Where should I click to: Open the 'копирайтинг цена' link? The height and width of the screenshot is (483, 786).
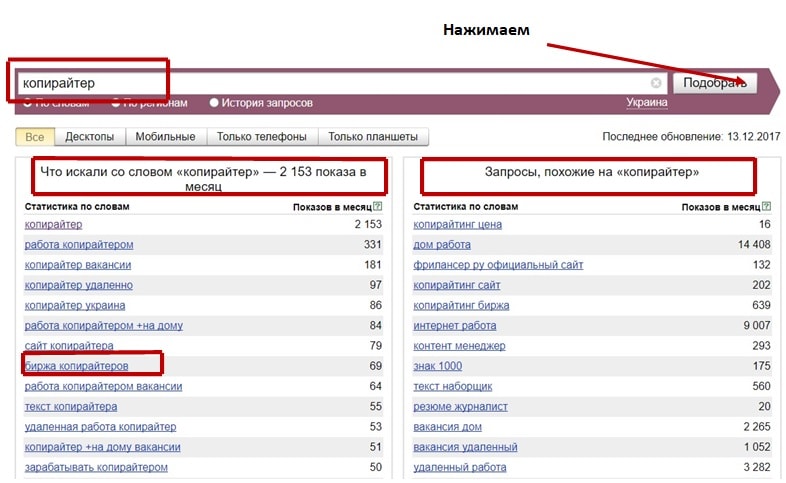(x=457, y=224)
